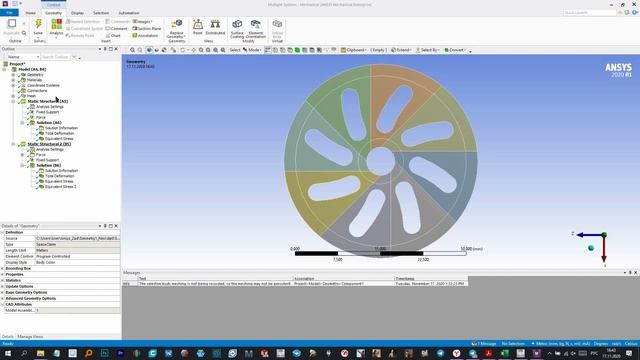Select Static Structural 2 (B5) in the tree
The width and height of the screenshot is (640, 360).
tap(49, 144)
